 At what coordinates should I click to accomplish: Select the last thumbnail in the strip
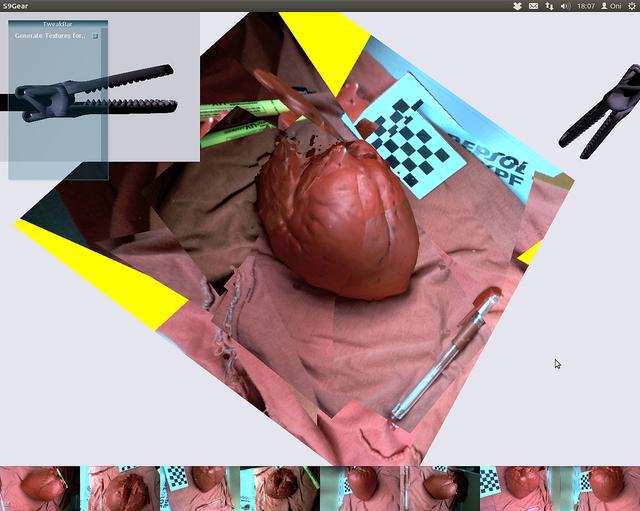[x=600, y=489]
